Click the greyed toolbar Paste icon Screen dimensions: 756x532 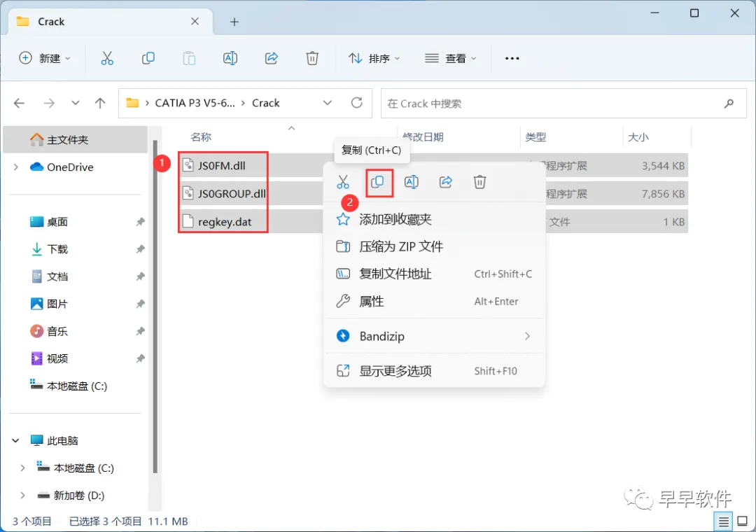pos(189,58)
